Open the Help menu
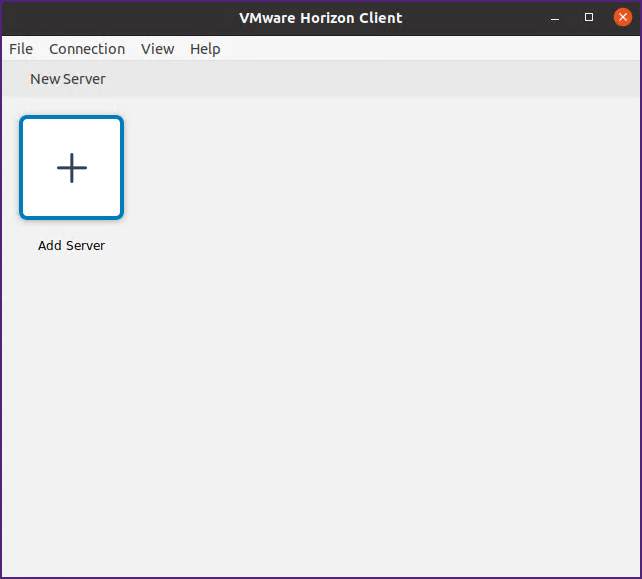 coord(205,49)
